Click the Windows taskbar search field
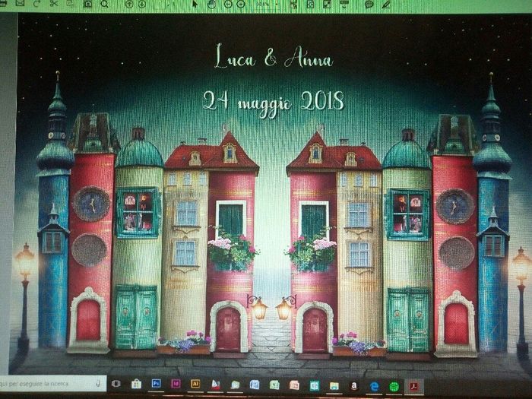 [47, 385]
